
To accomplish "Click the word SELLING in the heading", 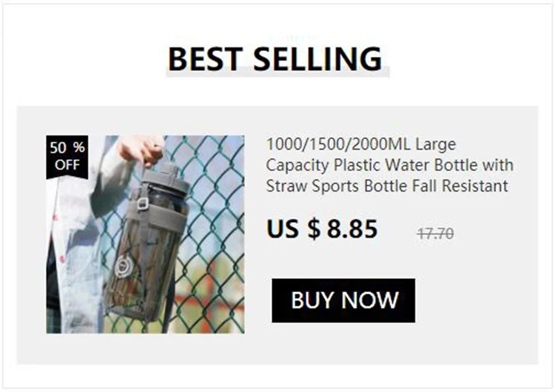I will [x=318, y=58].
